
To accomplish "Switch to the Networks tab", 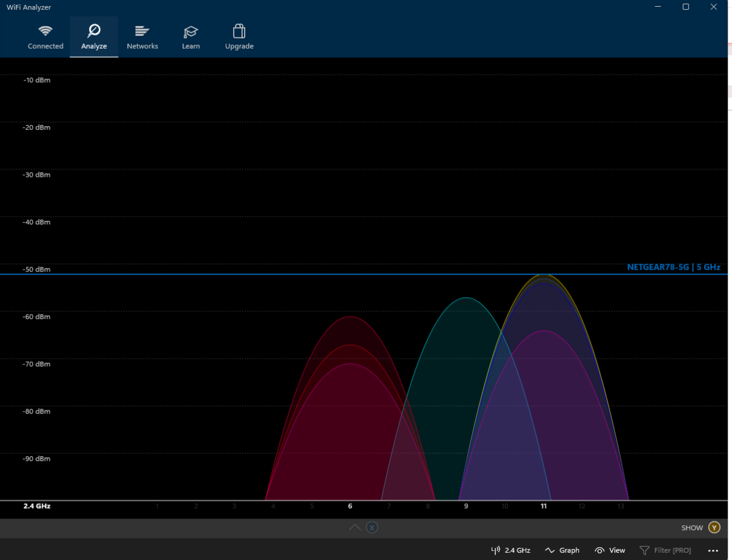I will pos(142,37).
